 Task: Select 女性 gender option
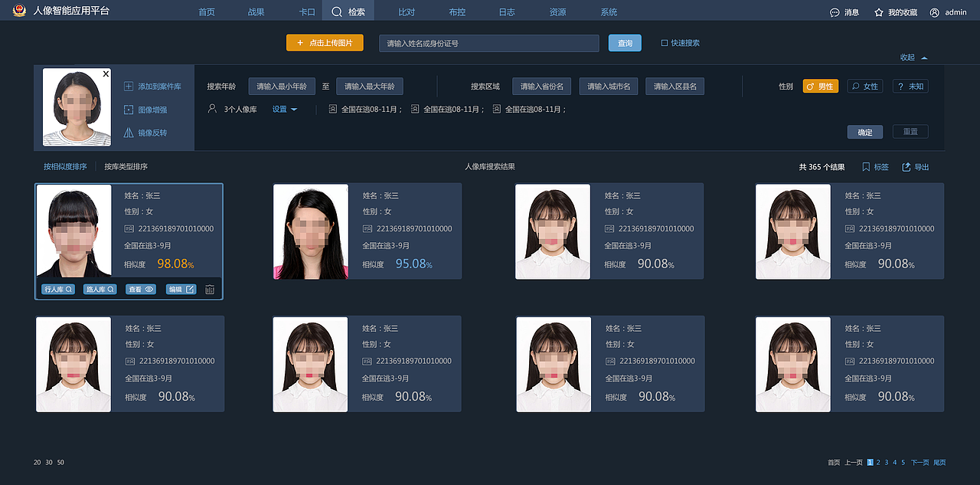point(865,87)
